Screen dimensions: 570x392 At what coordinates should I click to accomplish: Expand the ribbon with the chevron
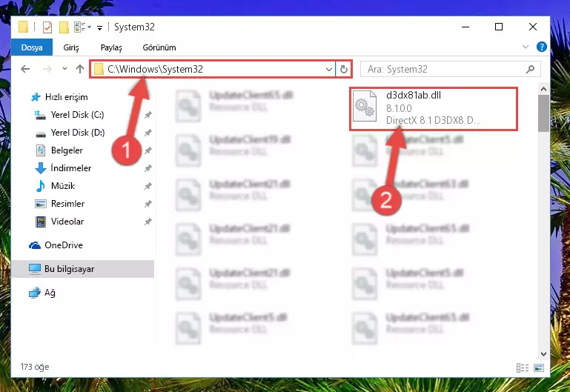click(x=526, y=47)
